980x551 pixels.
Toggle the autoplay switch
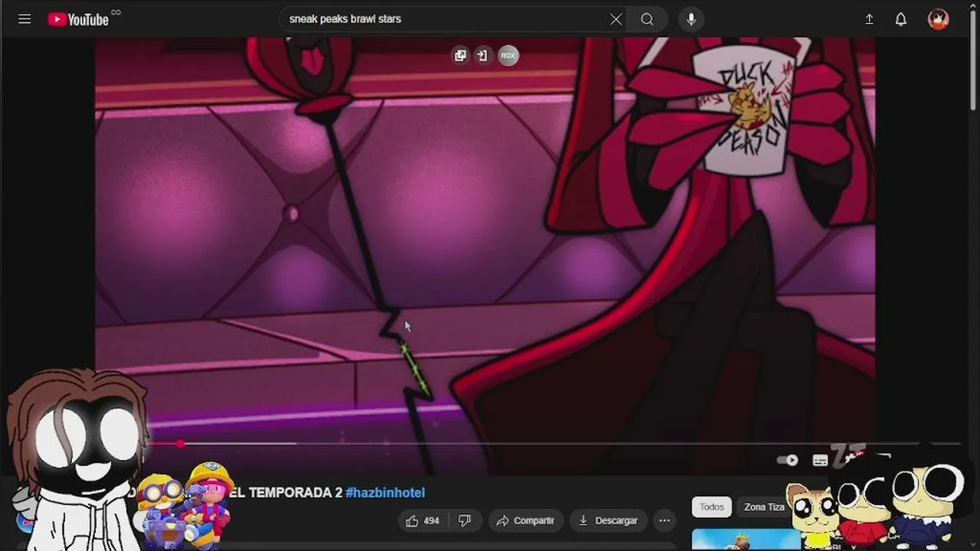787,460
